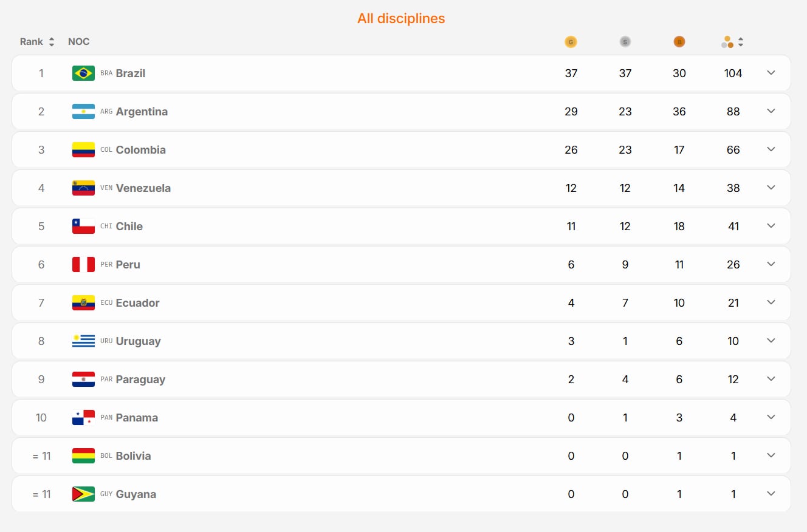Open the Peru country name
Image resolution: width=807 pixels, height=532 pixels.
pos(128,265)
